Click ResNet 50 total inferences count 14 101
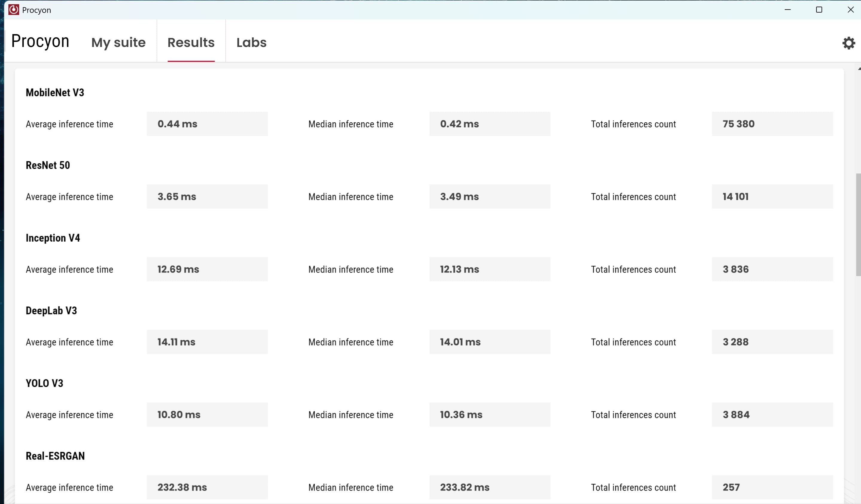Image resolution: width=861 pixels, height=504 pixels. (x=735, y=197)
